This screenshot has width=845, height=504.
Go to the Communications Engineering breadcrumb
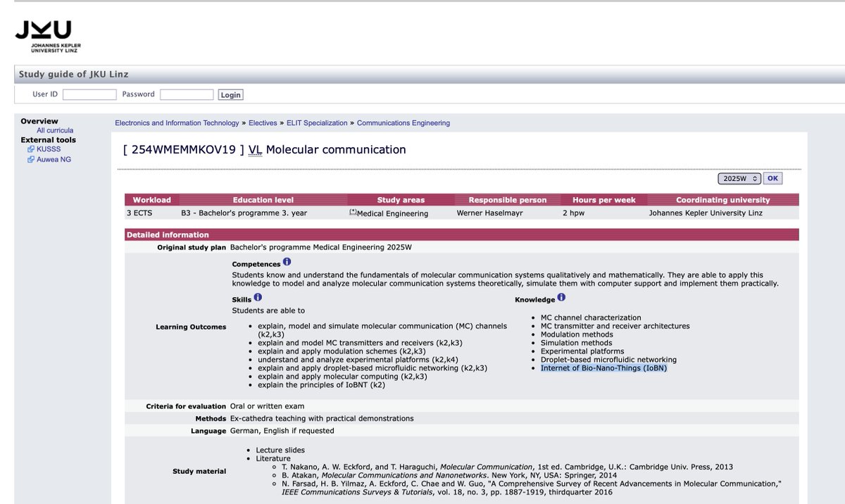[x=403, y=122]
